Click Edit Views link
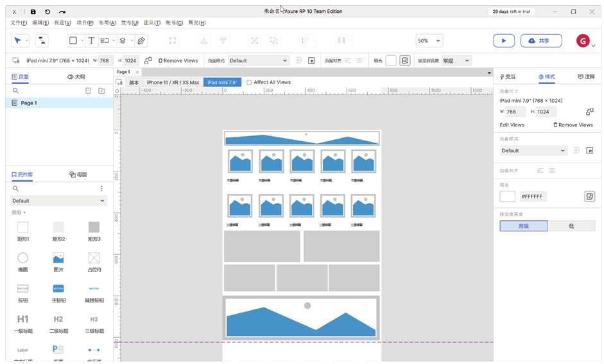 click(512, 125)
